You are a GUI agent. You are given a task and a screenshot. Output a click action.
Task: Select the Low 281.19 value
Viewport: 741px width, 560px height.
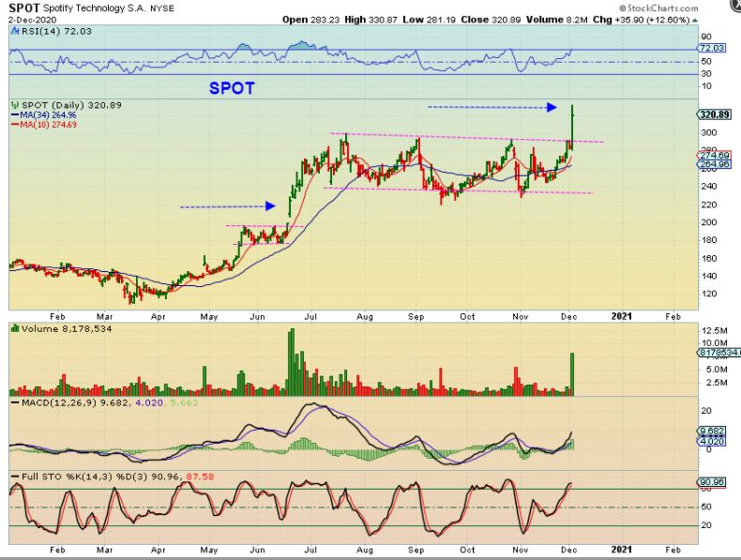(430, 20)
